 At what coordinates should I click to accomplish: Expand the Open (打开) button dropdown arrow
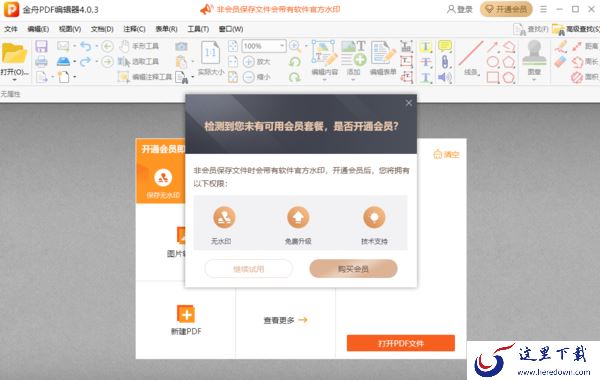(x=15, y=80)
